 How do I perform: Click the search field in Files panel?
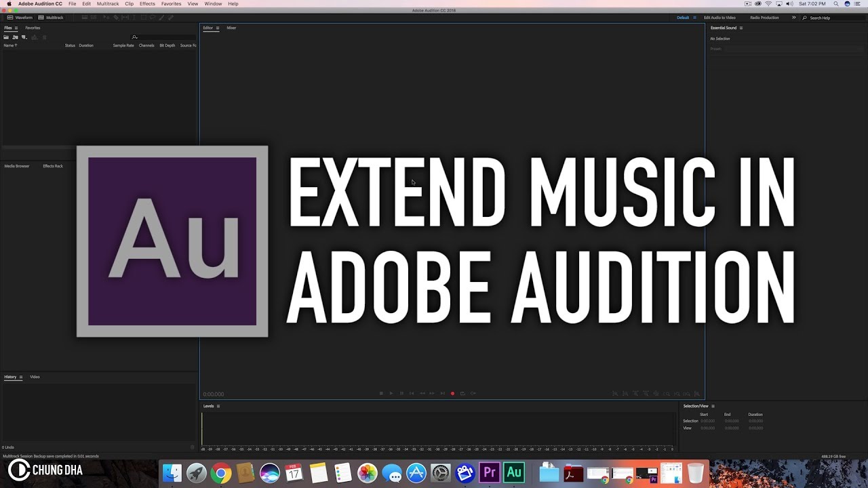[x=163, y=37]
